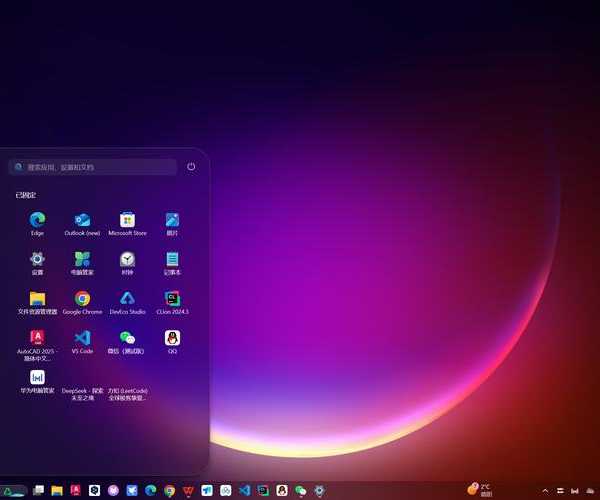This screenshot has height=500, width=600.
Task: Click the power button in Start menu
Action: click(191, 167)
